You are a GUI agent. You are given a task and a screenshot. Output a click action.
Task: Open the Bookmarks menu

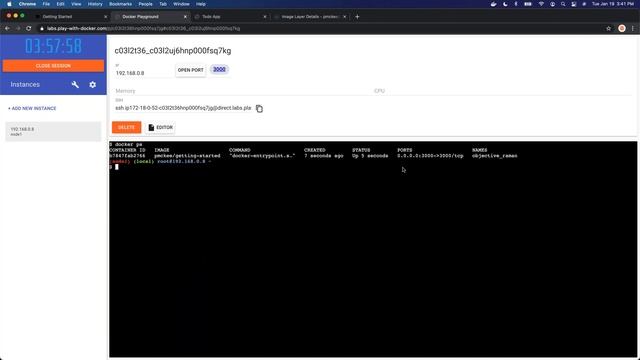(x=120, y=4)
